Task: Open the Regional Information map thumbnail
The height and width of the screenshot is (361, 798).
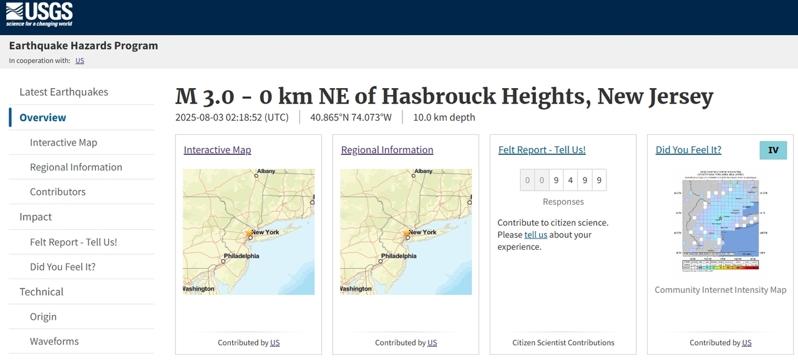Action: 406,232
